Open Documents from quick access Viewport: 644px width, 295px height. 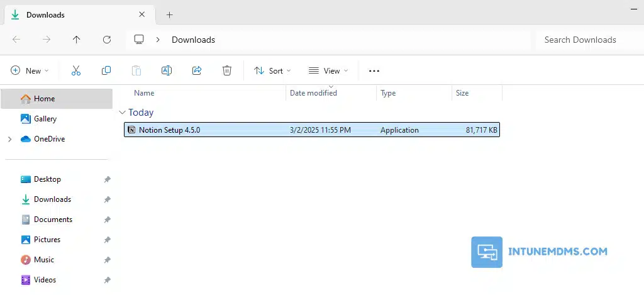(x=53, y=220)
